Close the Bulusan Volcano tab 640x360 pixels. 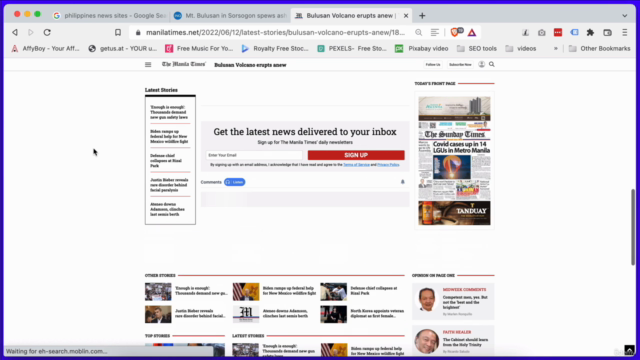406,16
